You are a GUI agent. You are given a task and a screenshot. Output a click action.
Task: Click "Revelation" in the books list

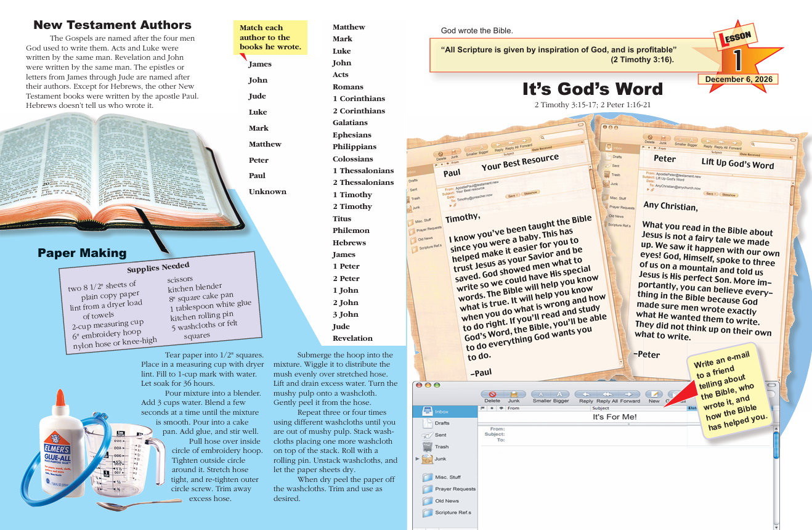[x=352, y=338]
